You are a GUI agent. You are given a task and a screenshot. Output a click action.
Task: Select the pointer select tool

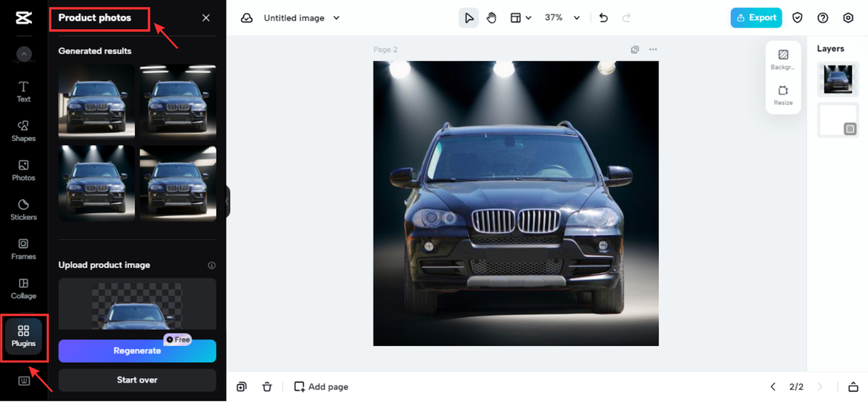(x=469, y=18)
